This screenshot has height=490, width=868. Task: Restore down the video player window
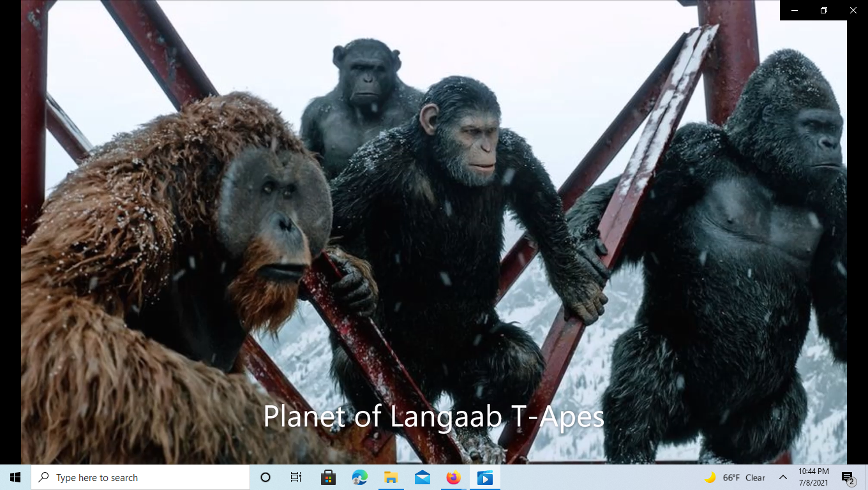[824, 10]
